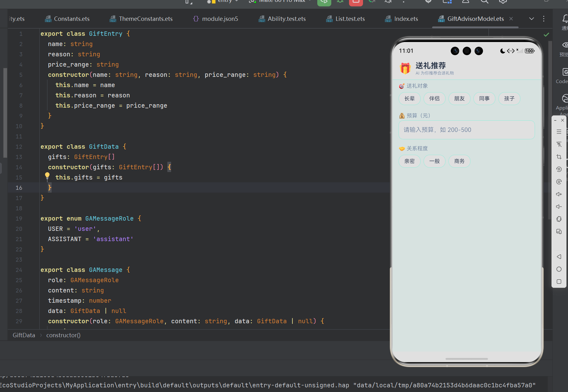The height and width of the screenshot is (392, 568).
Task: Click the constructor() breadcrumb
Action: coord(63,335)
